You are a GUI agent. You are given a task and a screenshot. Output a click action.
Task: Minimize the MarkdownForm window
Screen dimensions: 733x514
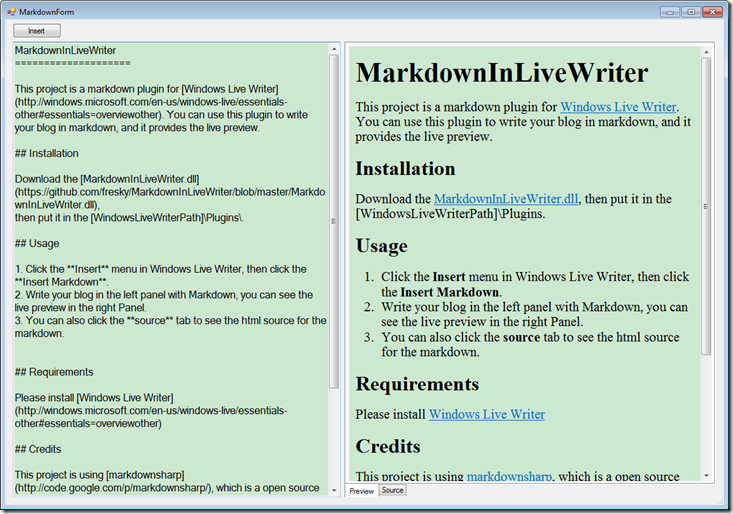pyautogui.click(x=669, y=12)
